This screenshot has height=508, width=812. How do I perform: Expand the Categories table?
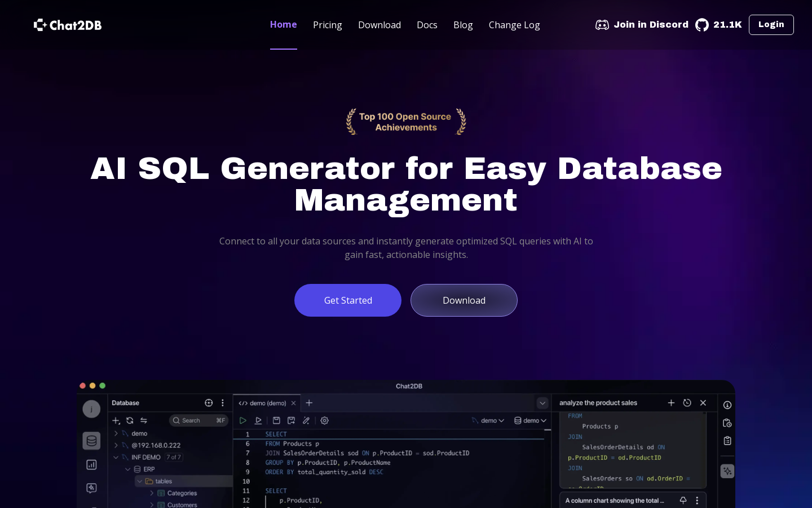tap(152, 493)
